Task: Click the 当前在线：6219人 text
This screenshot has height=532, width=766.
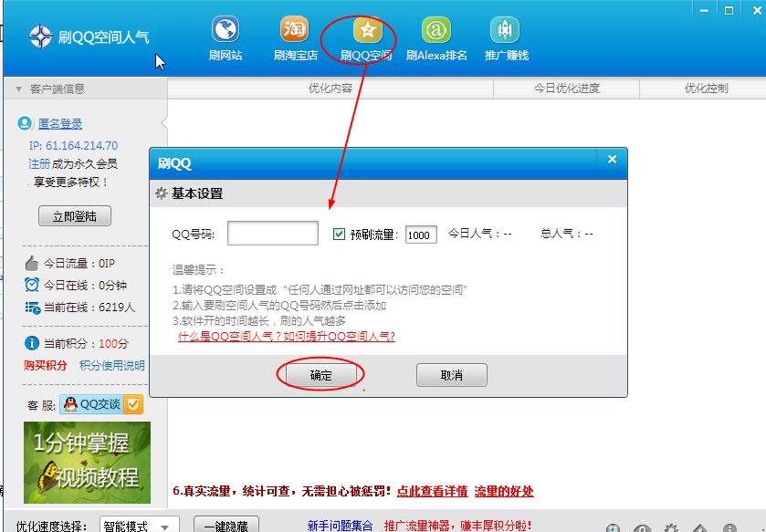Action: pyautogui.click(x=89, y=308)
